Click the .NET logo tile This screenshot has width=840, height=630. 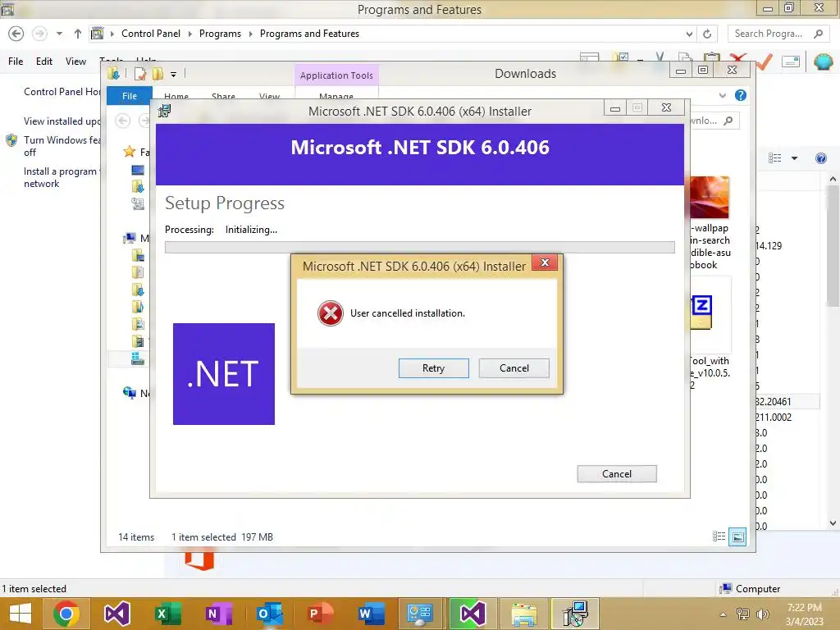tap(224, 374)
